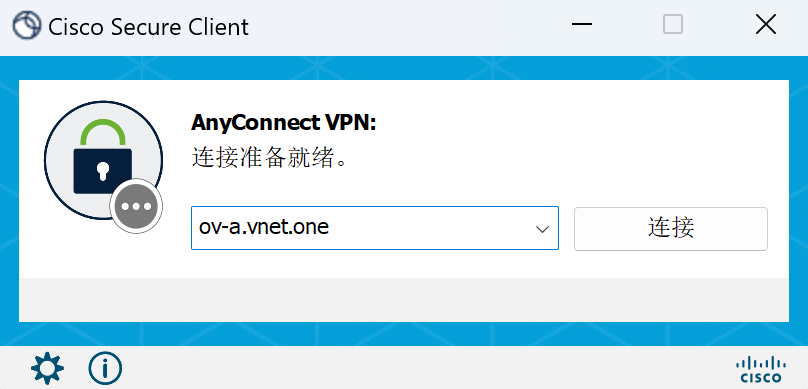The width and height of the screenshot is (808, 389).
Task: Click the grey message strip below server field
Action: 404,300
